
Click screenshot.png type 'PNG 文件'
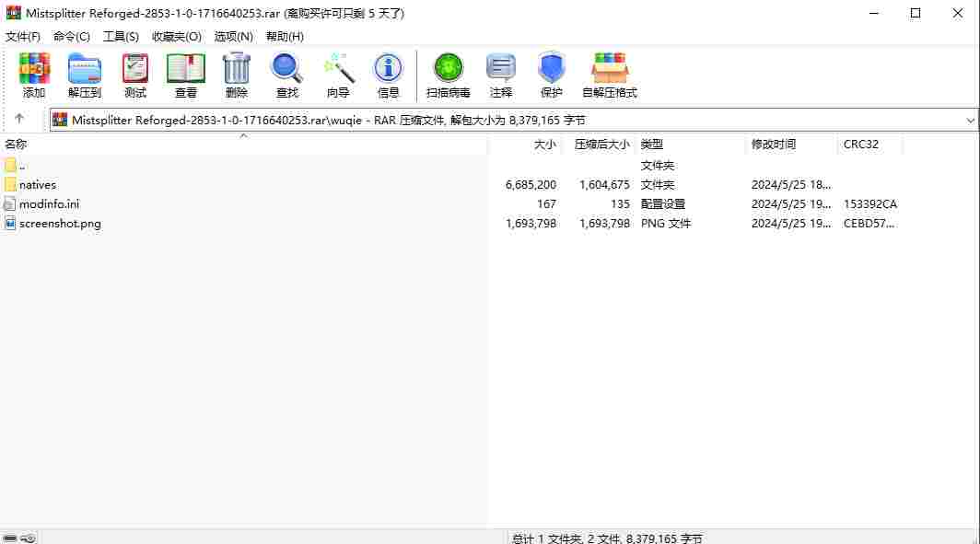[666, 224]
